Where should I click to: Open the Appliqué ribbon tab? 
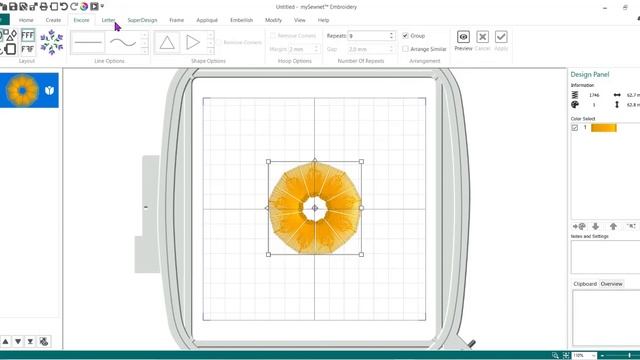[x=207, y=20]
